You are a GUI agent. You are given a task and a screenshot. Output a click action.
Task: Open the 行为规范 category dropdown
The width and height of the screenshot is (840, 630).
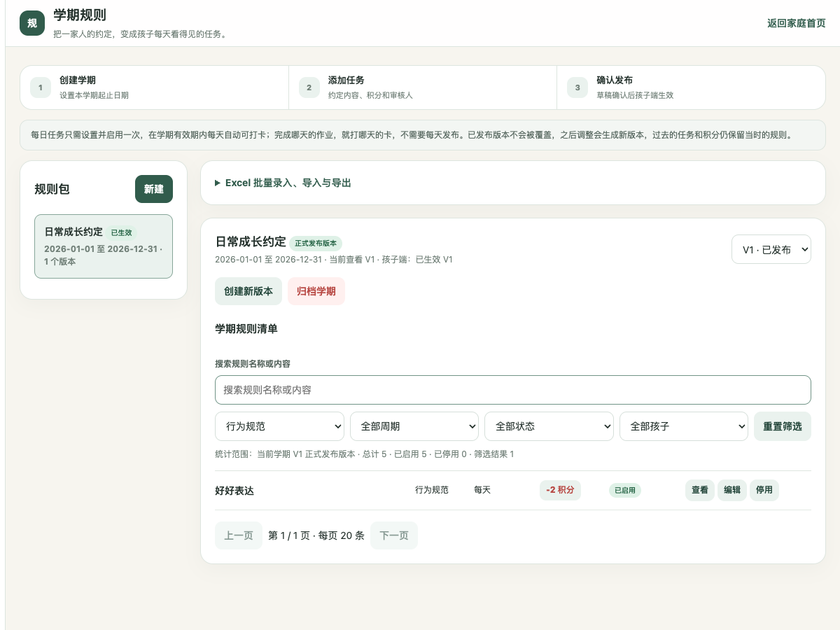(x=279, y=426)
